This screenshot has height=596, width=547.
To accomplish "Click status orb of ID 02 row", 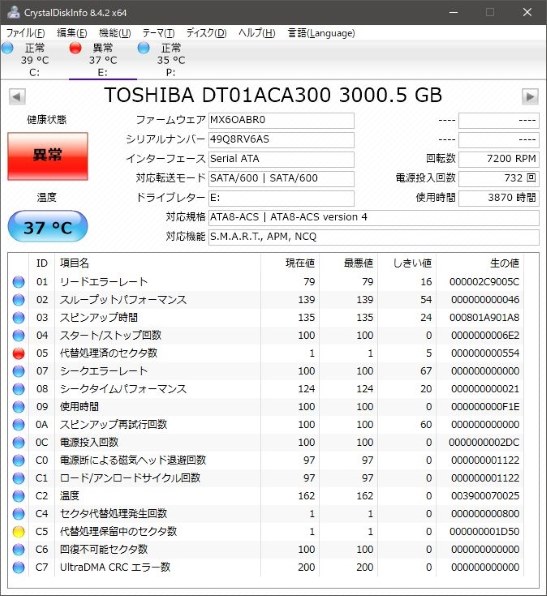I will (x=19, y=300).
